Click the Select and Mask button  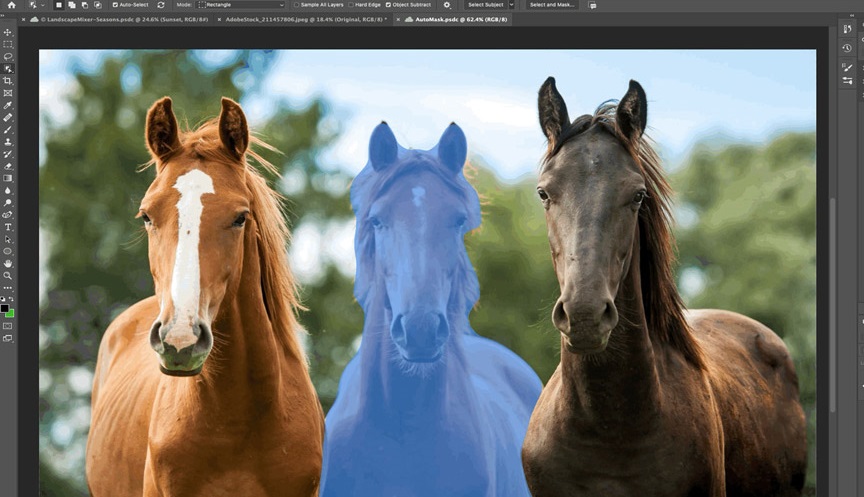pyautogui.click(x=552, y=5)
